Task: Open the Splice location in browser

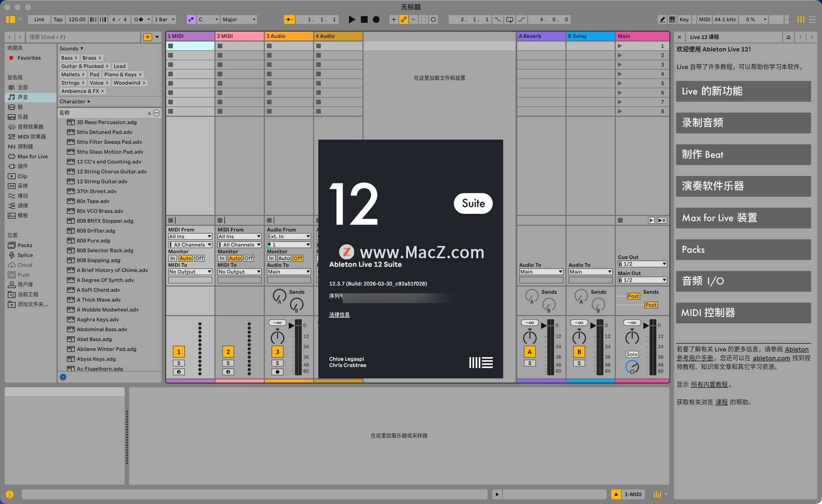Action: coord(25,255)
